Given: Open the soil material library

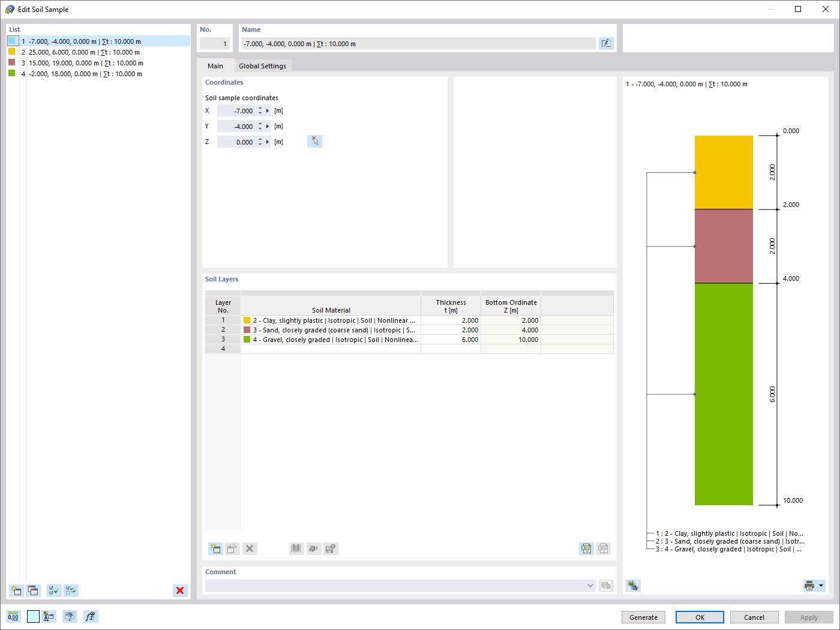Looking at the screenshot, I should click(x=296, y=548).
